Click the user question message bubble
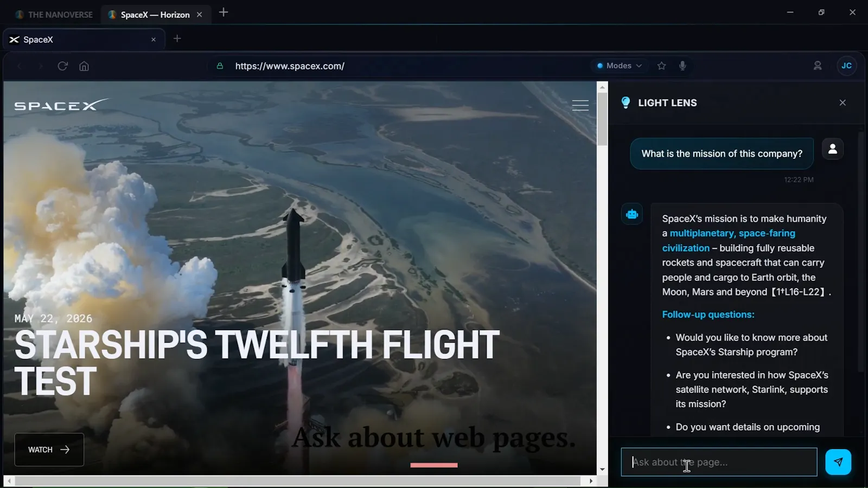Screen dimensions: 868x488 722,153
